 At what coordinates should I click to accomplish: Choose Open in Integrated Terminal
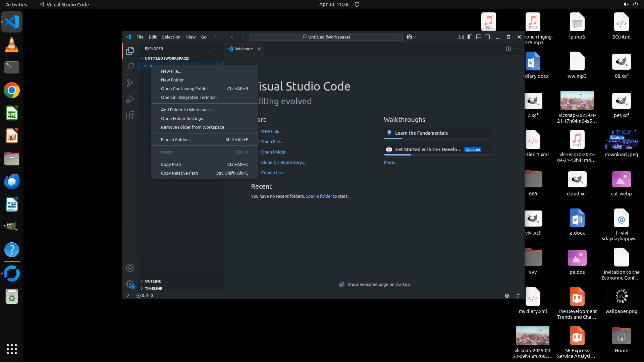coord(189,98)
